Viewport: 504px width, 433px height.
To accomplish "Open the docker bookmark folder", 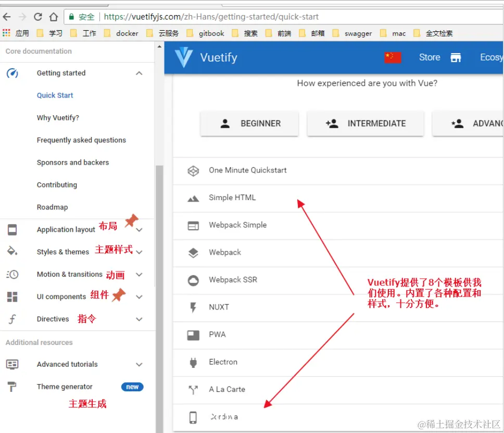I will click(x=121, y=33).
